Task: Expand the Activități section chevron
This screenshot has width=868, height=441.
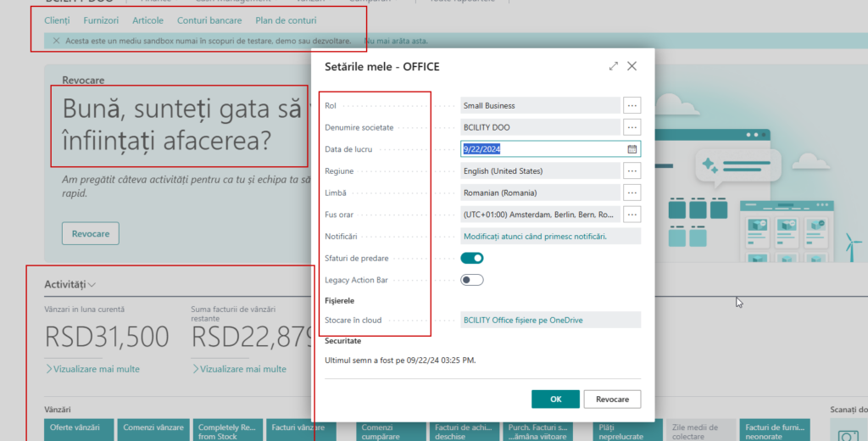Action: [92, 285]
